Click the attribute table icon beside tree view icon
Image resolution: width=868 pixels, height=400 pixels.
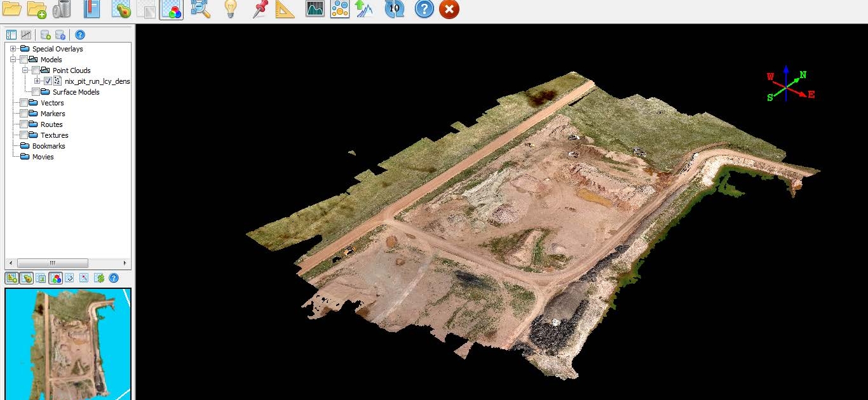pyautogui.click(x=26, y=35)
